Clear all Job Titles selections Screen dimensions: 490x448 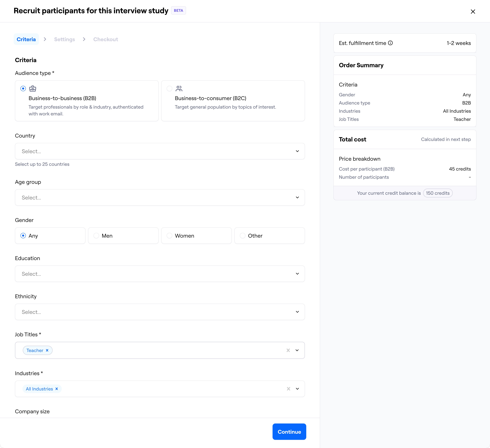[x=288, y=350]
